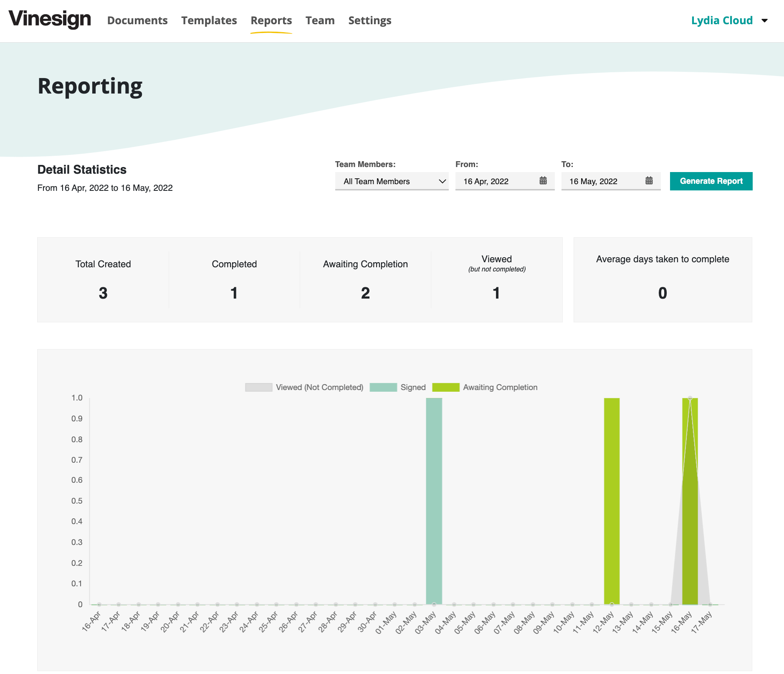This screenshot has width=784, height=674.
Task: Open the From date calendar picker
Action: click(x=543, y=180)
